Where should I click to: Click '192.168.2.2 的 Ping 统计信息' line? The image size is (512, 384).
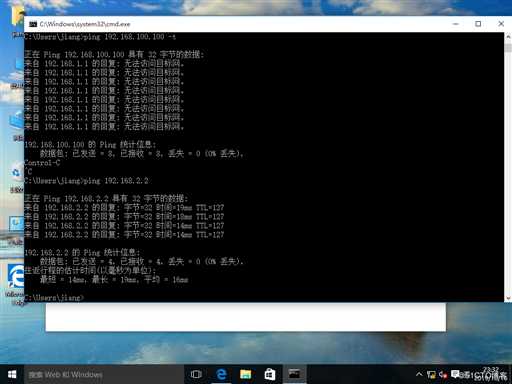pyautogui.click(x=82, y=252)
